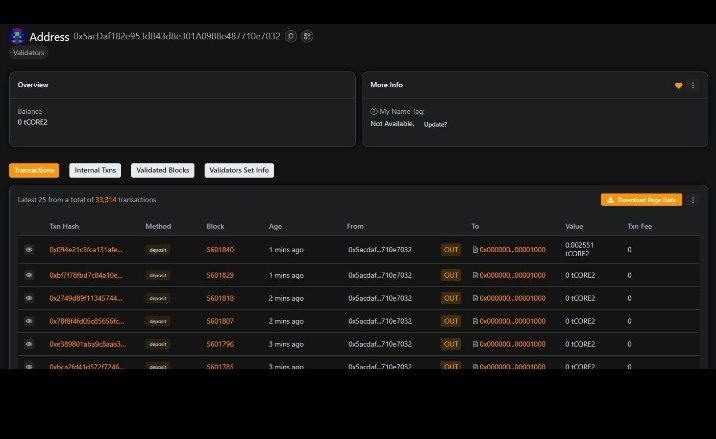
Task: Open block 5601829 link
Action: 220,275
